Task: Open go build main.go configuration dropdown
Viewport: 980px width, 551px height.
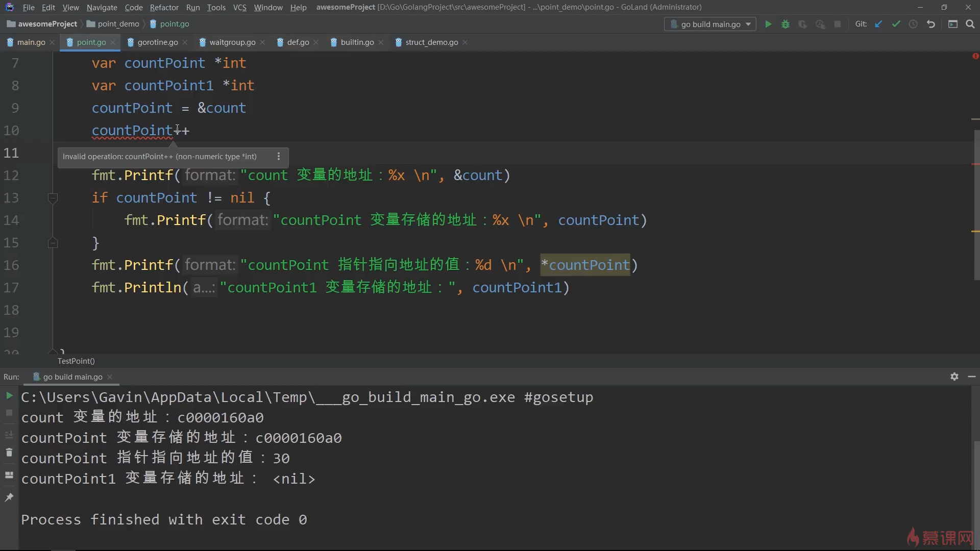Action: pyautogui.click(x=710, y=24)
